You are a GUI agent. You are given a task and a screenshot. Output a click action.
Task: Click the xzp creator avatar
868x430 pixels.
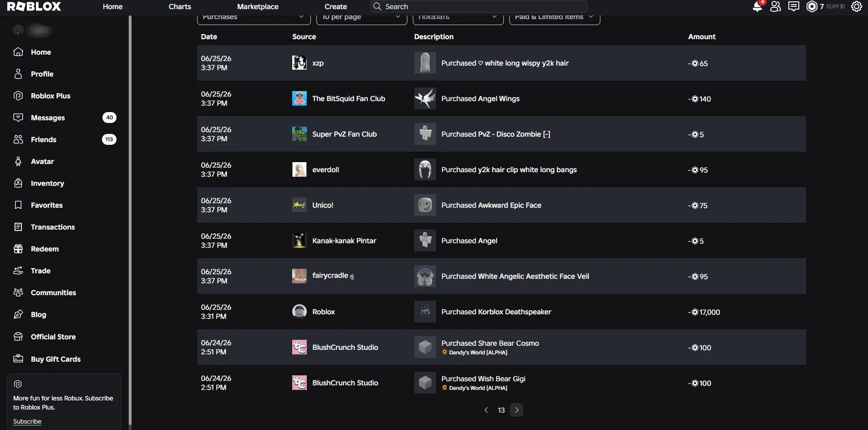[299, 63]
